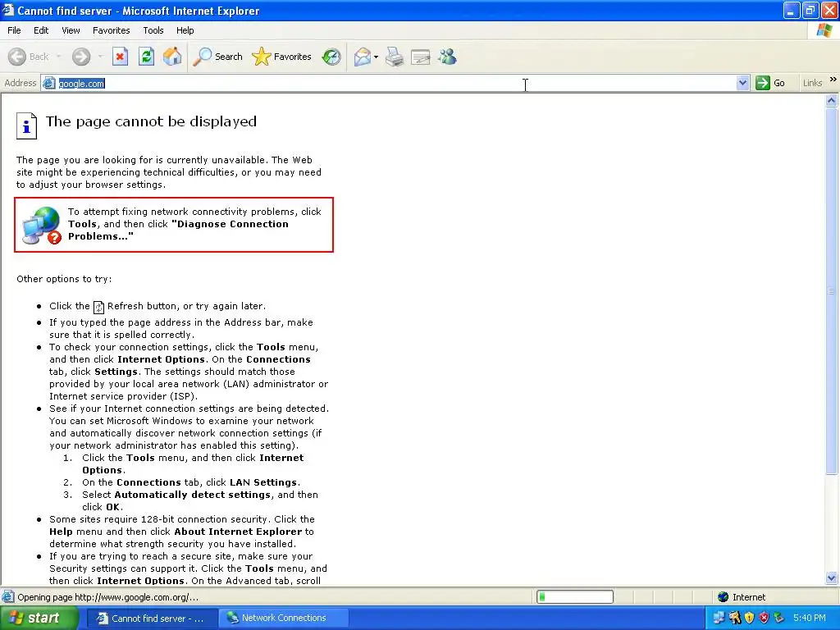
Task: Click the network globe question-mark icon
Action: coord(41,225)
